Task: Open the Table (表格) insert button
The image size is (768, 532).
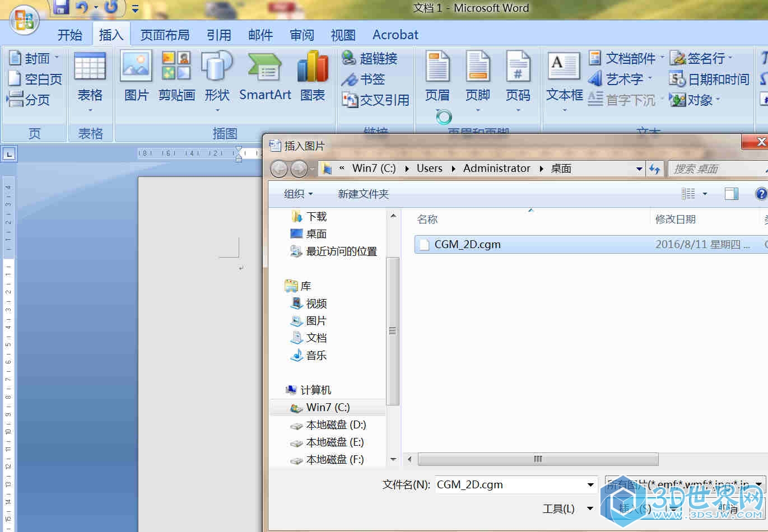Action: coord(90,82)
